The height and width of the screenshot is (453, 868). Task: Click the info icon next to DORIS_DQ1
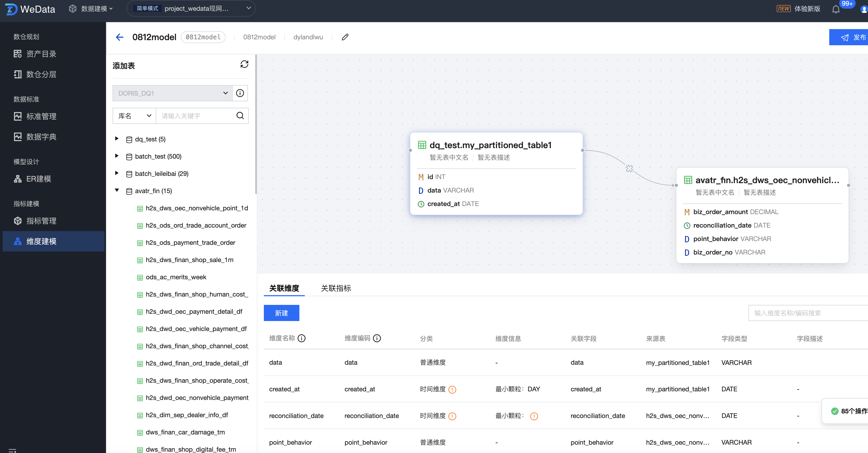tap(240, 93)
